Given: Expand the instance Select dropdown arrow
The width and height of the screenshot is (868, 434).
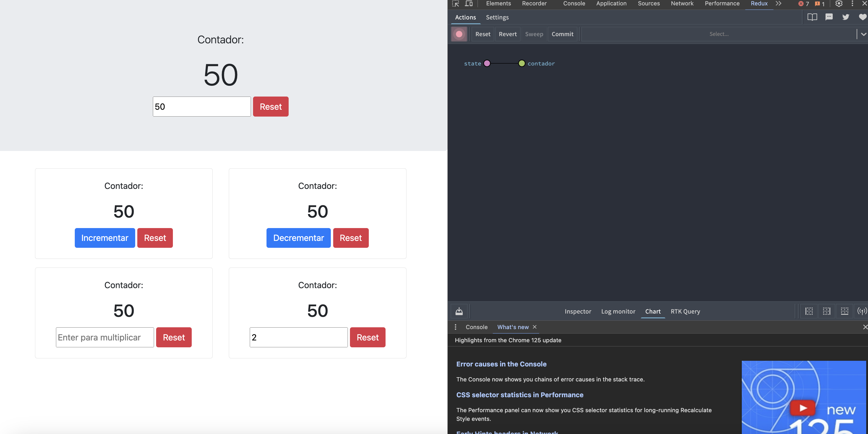Looking at the screenshot, I should pyautogui.click(x=863, y=34).
